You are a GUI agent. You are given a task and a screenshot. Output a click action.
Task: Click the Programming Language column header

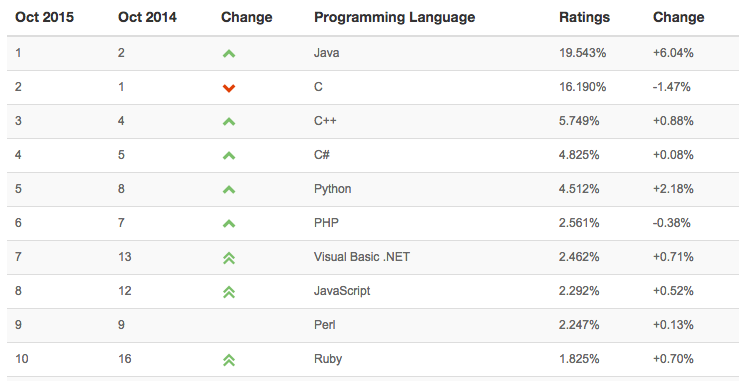395,18
